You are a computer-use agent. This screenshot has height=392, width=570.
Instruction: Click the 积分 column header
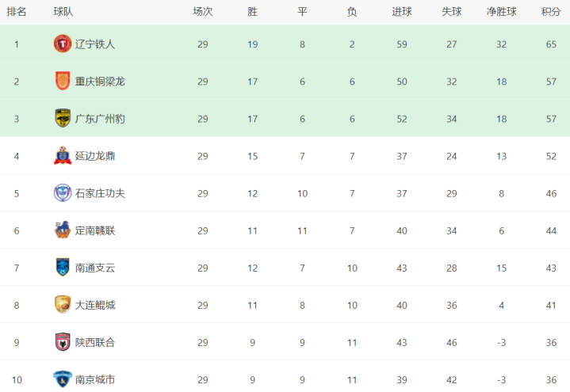click(550, 12)
